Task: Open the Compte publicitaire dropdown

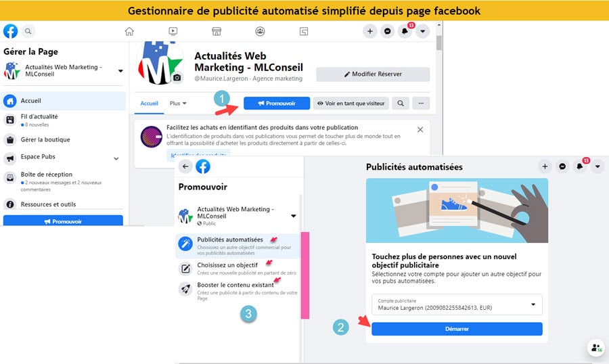Action: [x=457, y=304]
